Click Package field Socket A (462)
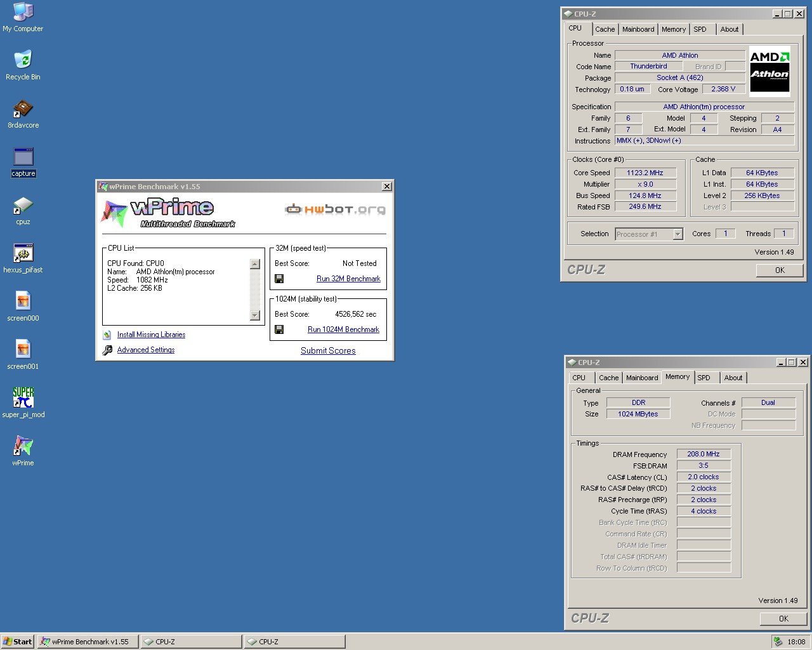The image size is (812, 650). [x=680, y=77]
